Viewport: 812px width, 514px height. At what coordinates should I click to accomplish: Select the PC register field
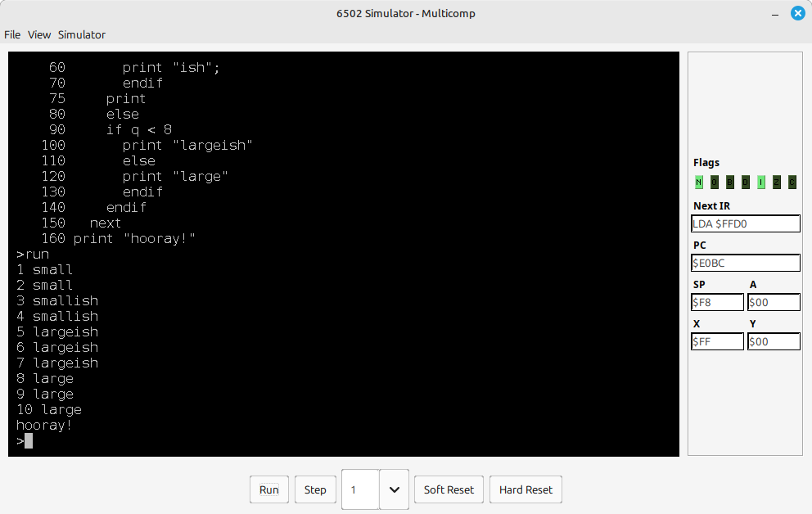746,263
